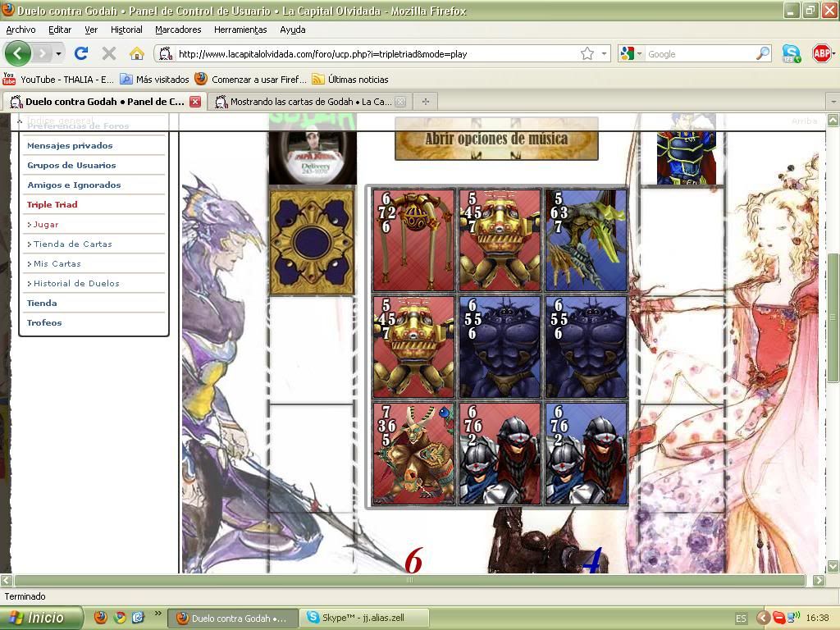Open the YouTube - THALIA bookmark

(58, 80)
